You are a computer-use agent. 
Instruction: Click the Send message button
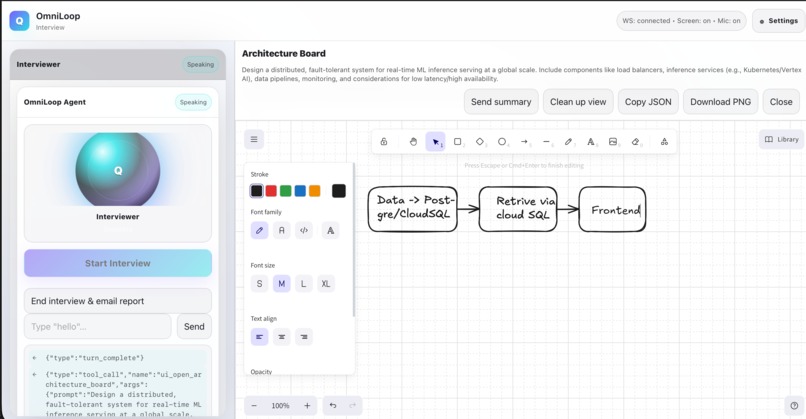pyautogui.click(x=194, y=326)
